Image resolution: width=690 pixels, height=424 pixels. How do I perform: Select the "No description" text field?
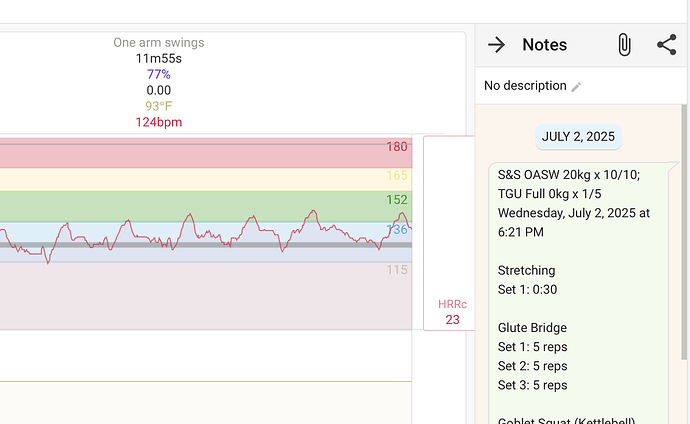[x=524, y=86]
